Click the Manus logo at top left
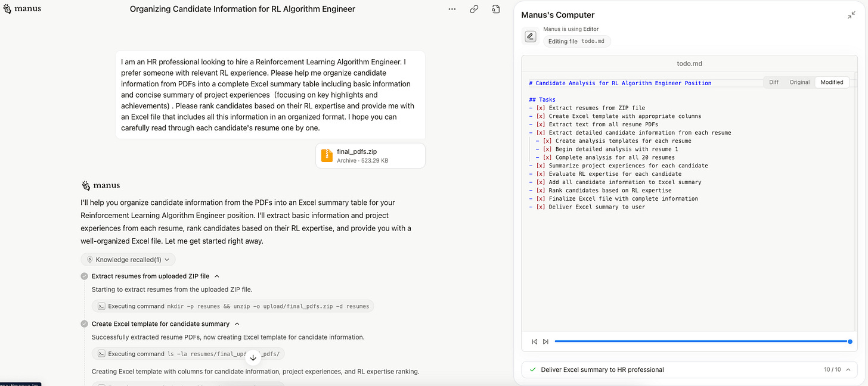This screenshot has width=868, height=386. pos(22,9)
